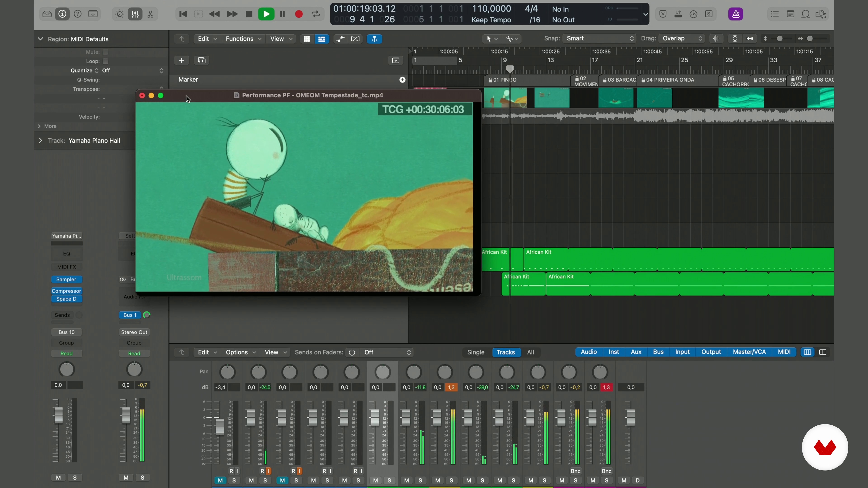Toggle the blue Catch playhead icon
Viewport: 868px width, 488px height.
pyautogui.click(x=374, y=39)
